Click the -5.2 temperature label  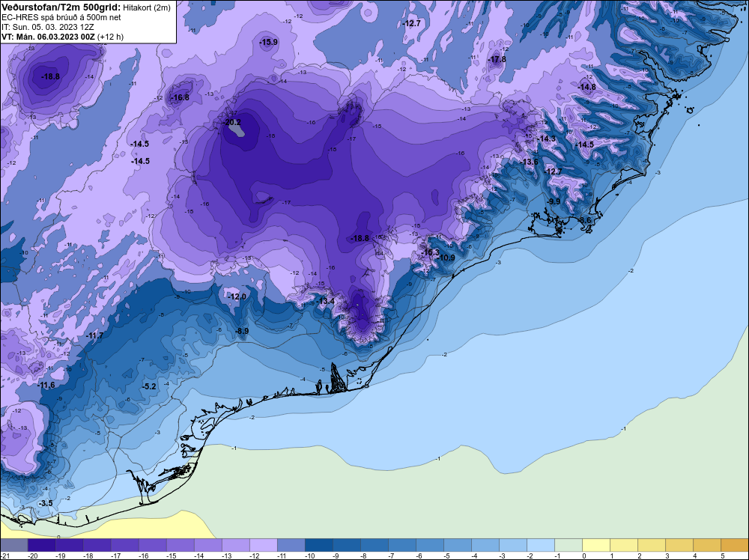tap(150, 387)
